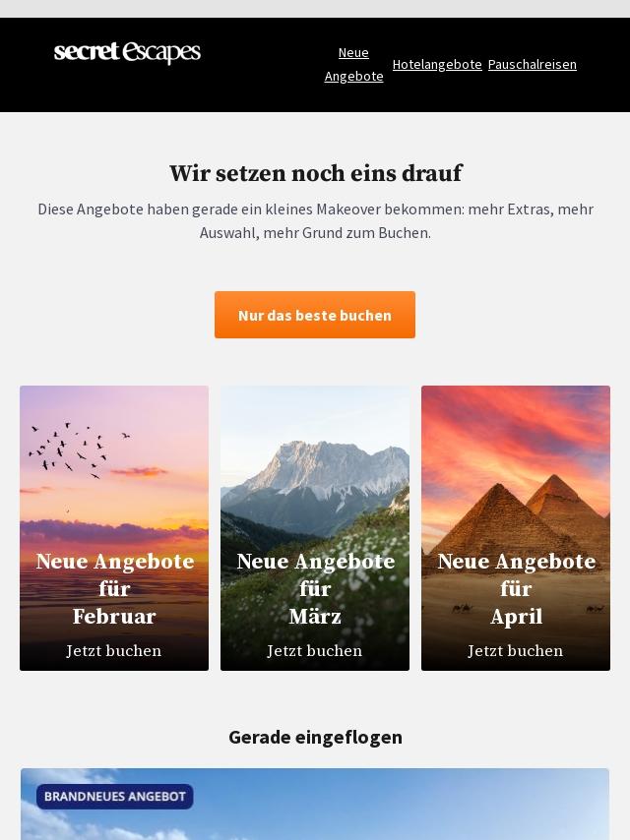Go to Pauschalreisen in the header
The height and width of the screenshot is (840, 630).
click(532, 64)
